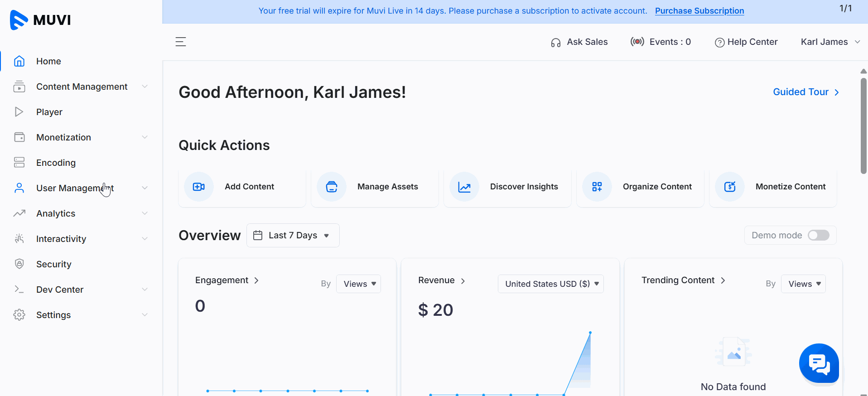The height and width of the screenshot is (396, 868).
Task: Open the live chat bubble widget
Action: 819,363
